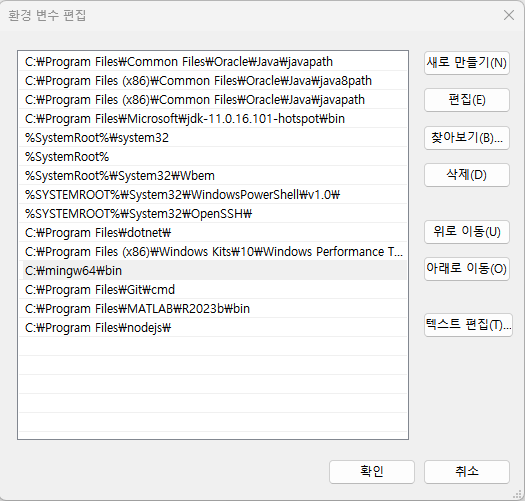Select the C:\mingw64\bin entry
This screenshot has width=525, height=501.
pos(213,271)
